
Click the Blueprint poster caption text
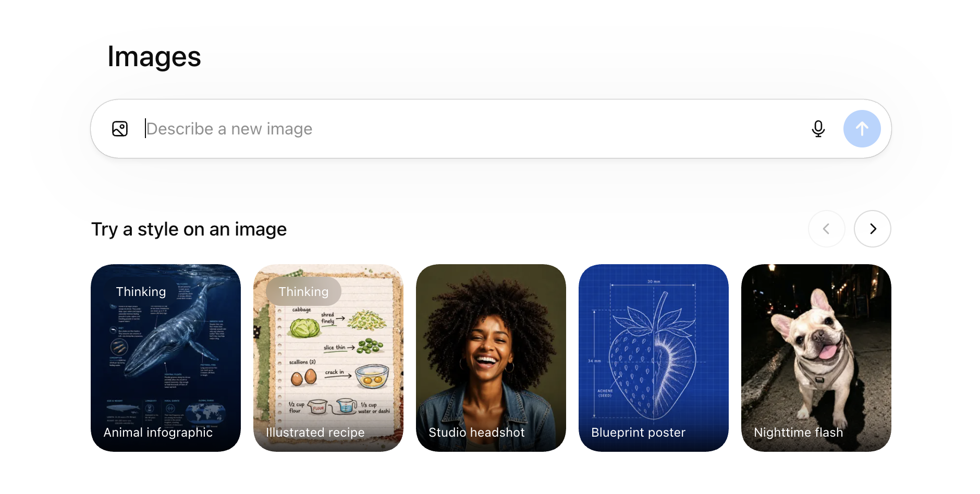(638, 433)
